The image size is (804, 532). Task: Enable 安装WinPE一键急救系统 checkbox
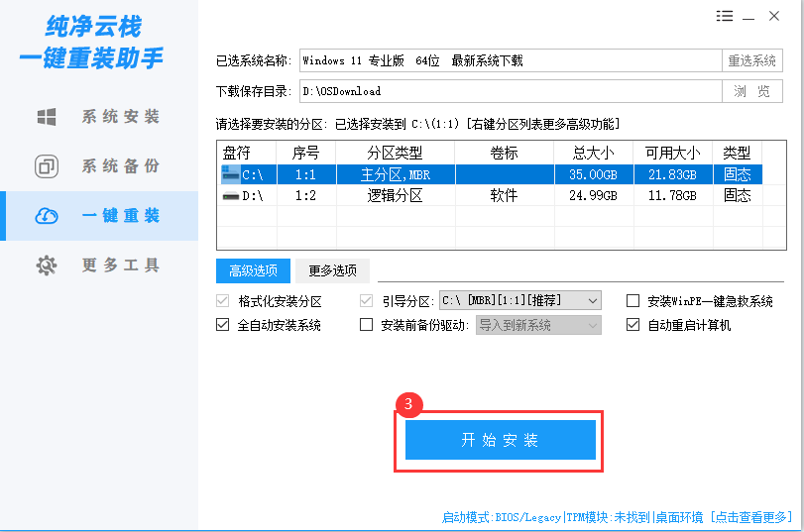click(633, 301)
